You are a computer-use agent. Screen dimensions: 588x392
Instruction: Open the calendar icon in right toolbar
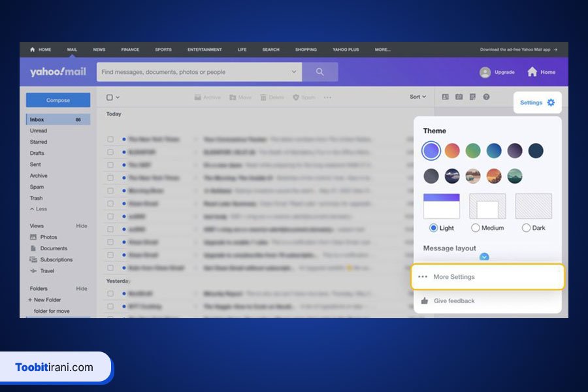pos(459,97)
